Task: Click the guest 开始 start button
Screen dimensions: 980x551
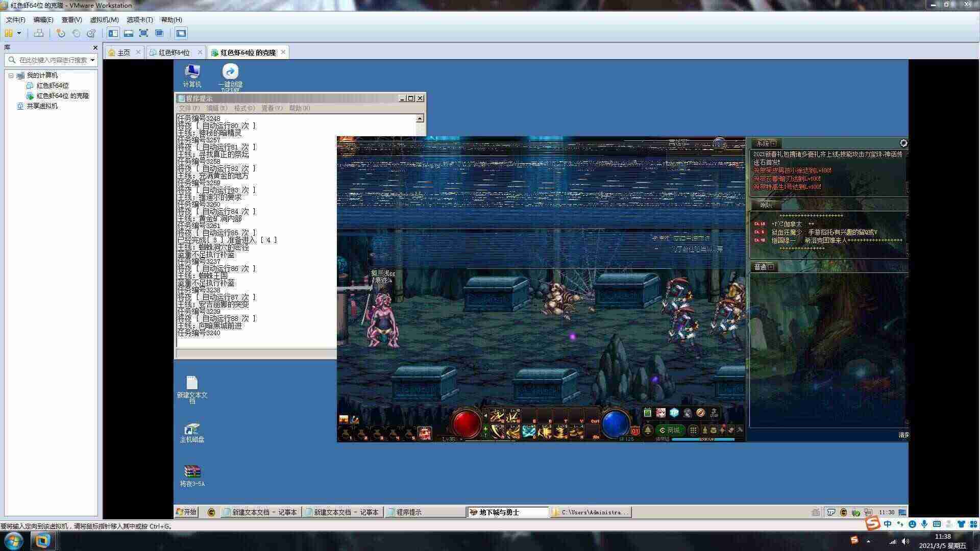Action: coord(186,512)
